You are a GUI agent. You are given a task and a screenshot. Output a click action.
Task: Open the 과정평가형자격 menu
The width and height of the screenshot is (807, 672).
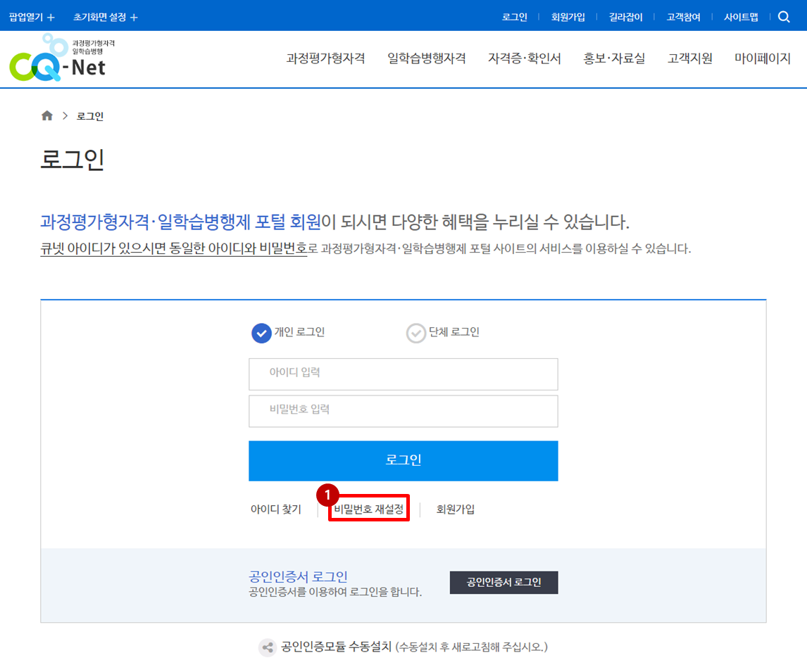point(326,58)
